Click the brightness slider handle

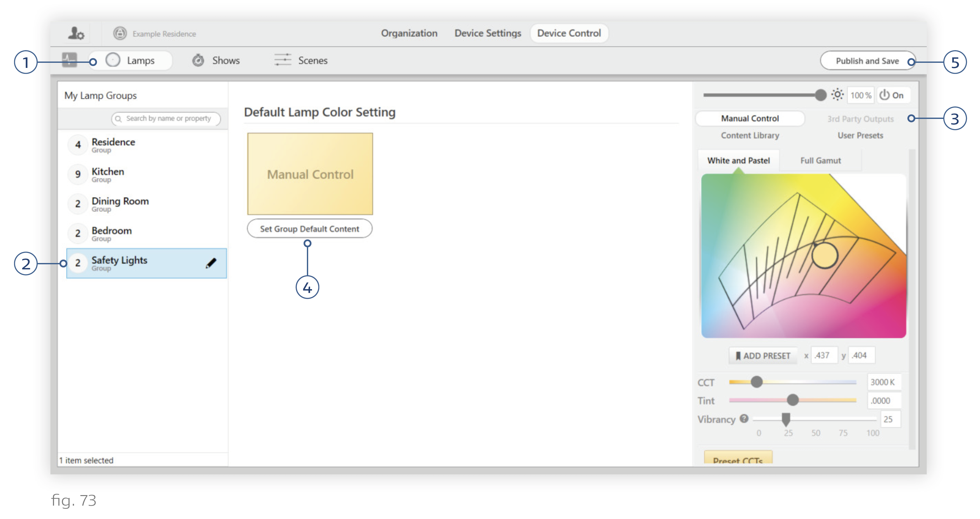[x=820, y=95]
